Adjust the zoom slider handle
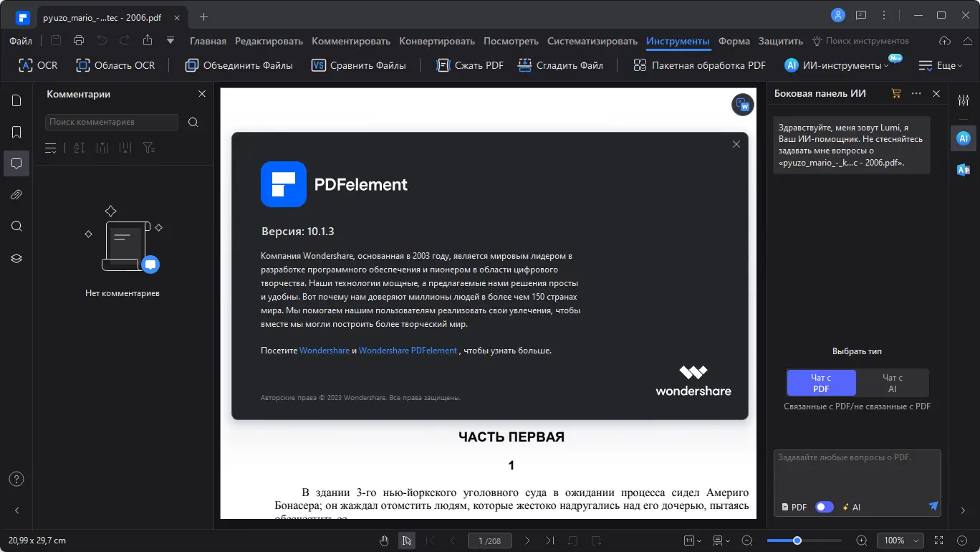 point(797,541)
